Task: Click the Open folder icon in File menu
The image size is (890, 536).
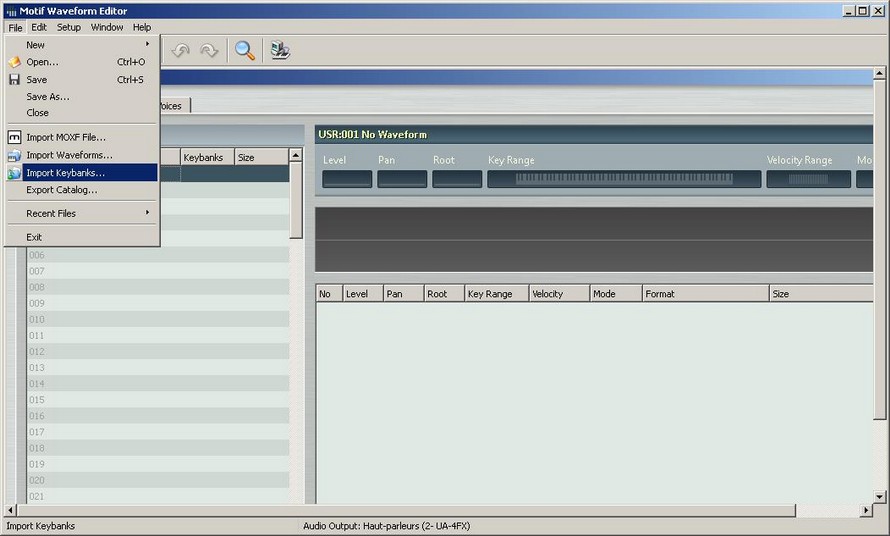Action: click(14, 62)
